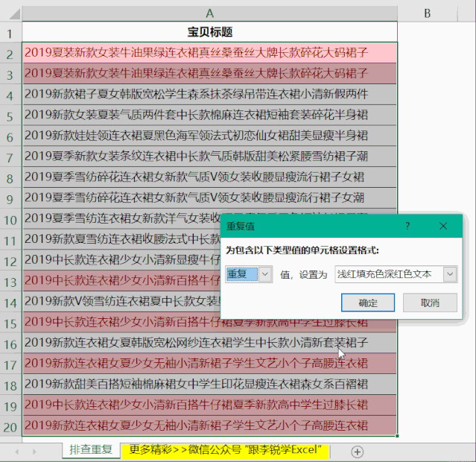Click previous sheet navigation arrow
The width and height of the screenshot is (476, 462).
17,452
